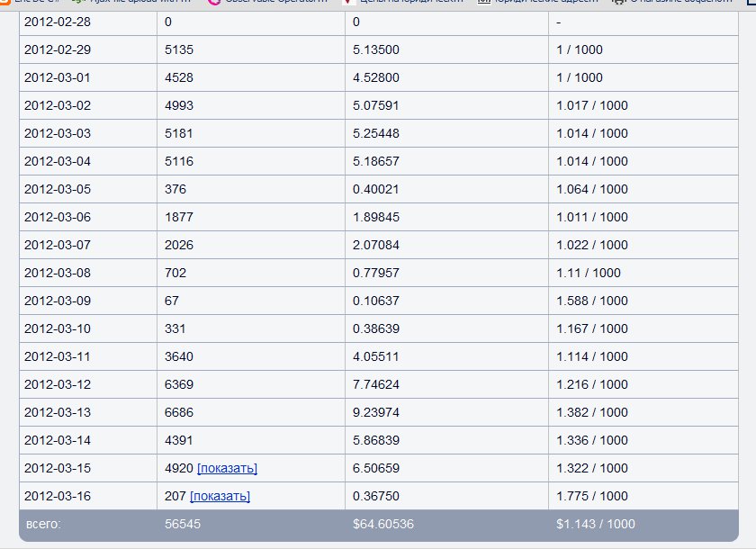Click the pink Observable Operators bookmark icon

(213, 2)
